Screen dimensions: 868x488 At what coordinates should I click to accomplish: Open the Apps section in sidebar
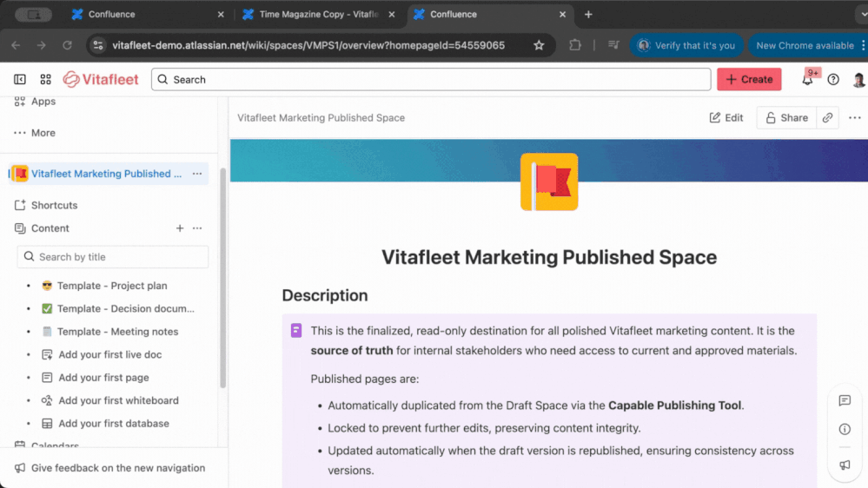[43, 102]
